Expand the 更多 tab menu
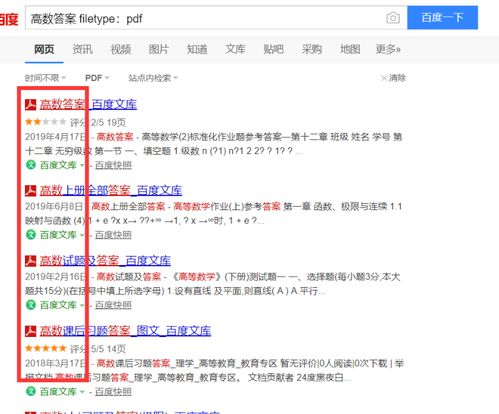Image resolution: width=499 pixels, height=414 pixels. [388, 49]
